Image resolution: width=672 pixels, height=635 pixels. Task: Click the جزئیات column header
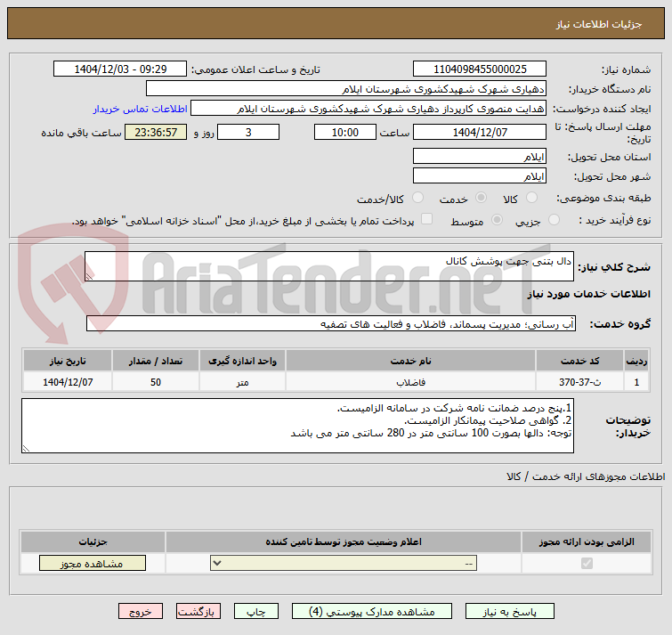click(x=93, y=542)
